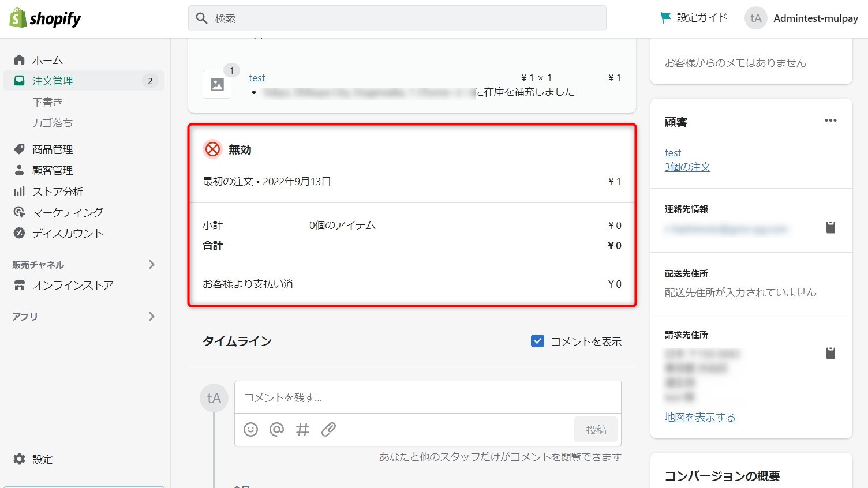Screen dimensions: 868x488
Task: Open the emoji picker in the comment toolbar
Action: point(250,429)
